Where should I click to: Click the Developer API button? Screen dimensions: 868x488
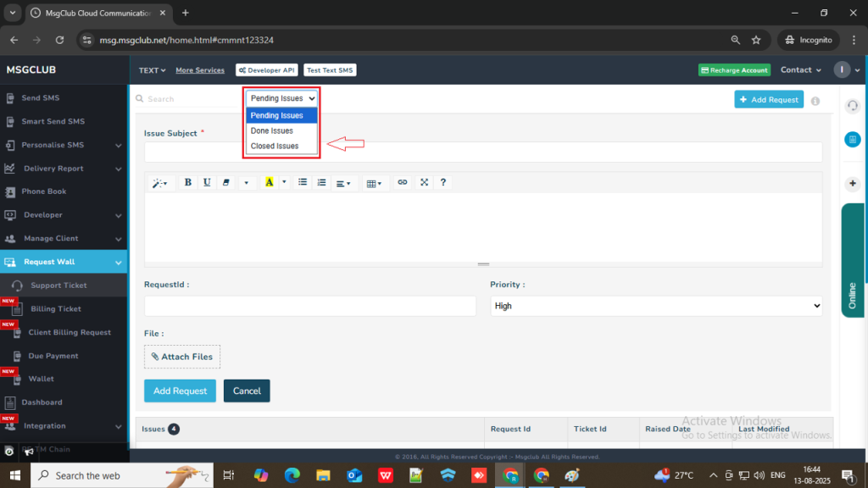click(267, 70)
